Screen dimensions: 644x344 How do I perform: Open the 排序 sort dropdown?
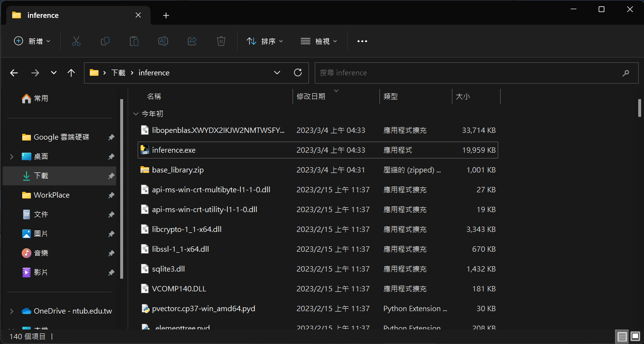(x=265, y=41)
